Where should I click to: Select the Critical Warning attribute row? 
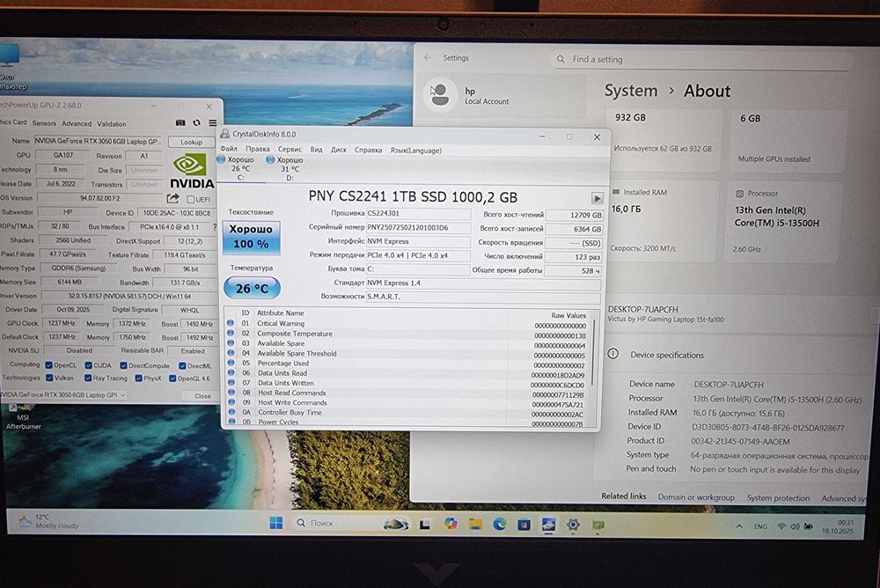pyautogui.click(x=408, y=324)
